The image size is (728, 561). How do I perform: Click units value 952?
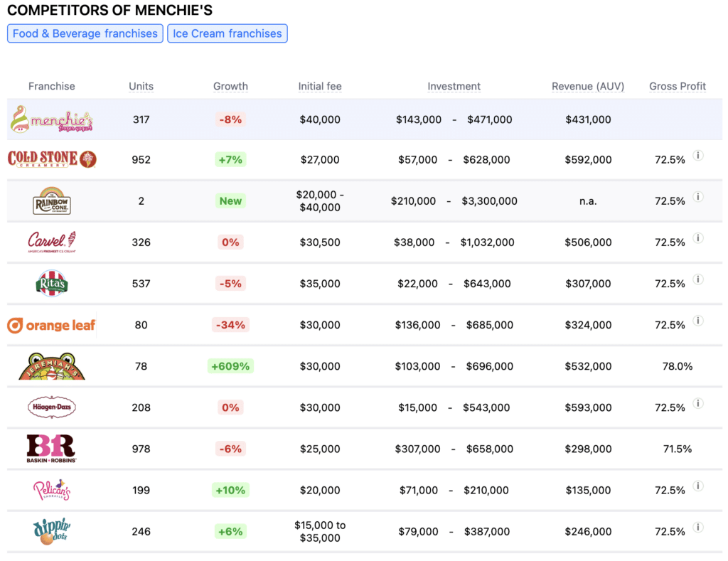click(x=141, y=160)
